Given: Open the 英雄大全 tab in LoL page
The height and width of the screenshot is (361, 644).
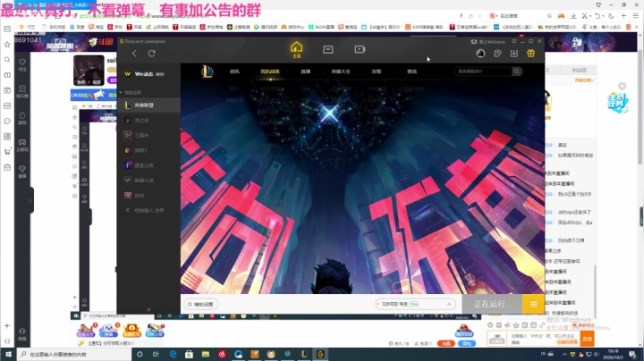Looking at the screenshot, I should click(x=341, y=71).
